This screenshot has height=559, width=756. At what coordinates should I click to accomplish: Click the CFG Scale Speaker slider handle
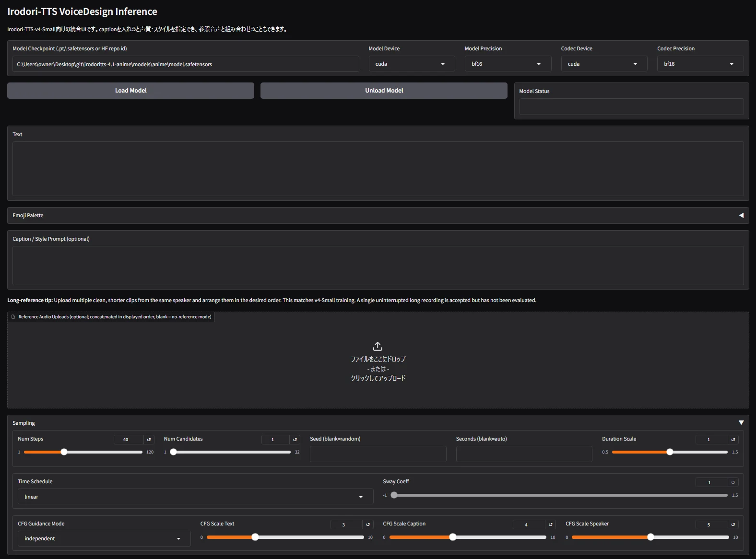coord(650,537)
